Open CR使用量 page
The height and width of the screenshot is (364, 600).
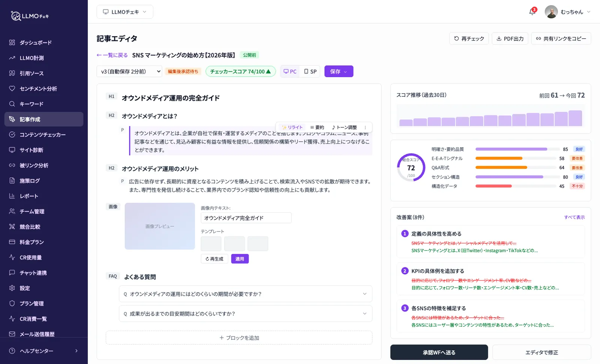(x=44, y=258)
